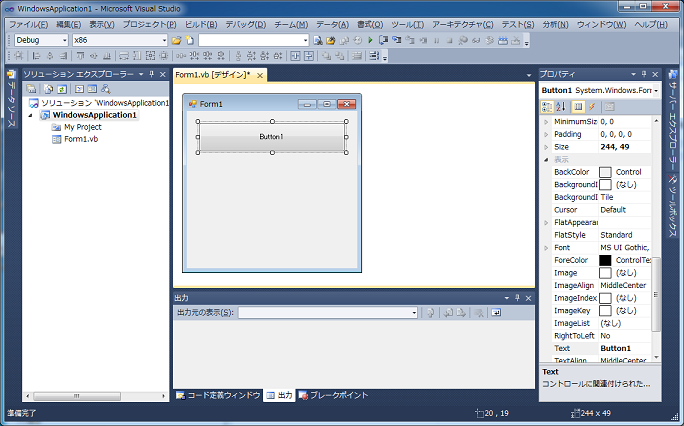The height and width of the screenshot is (426, 684).
Task: Expand the Padding property
Action: (546, 134)
